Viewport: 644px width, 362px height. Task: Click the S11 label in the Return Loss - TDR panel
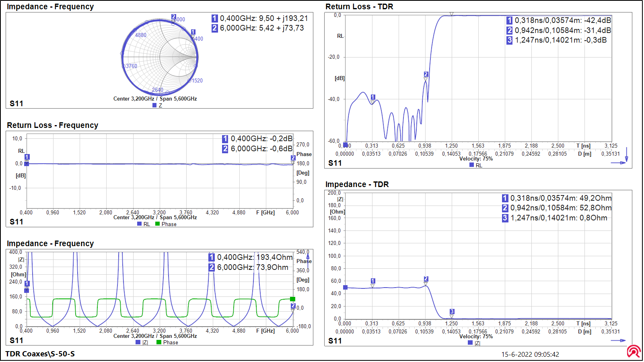click(335, 163)
